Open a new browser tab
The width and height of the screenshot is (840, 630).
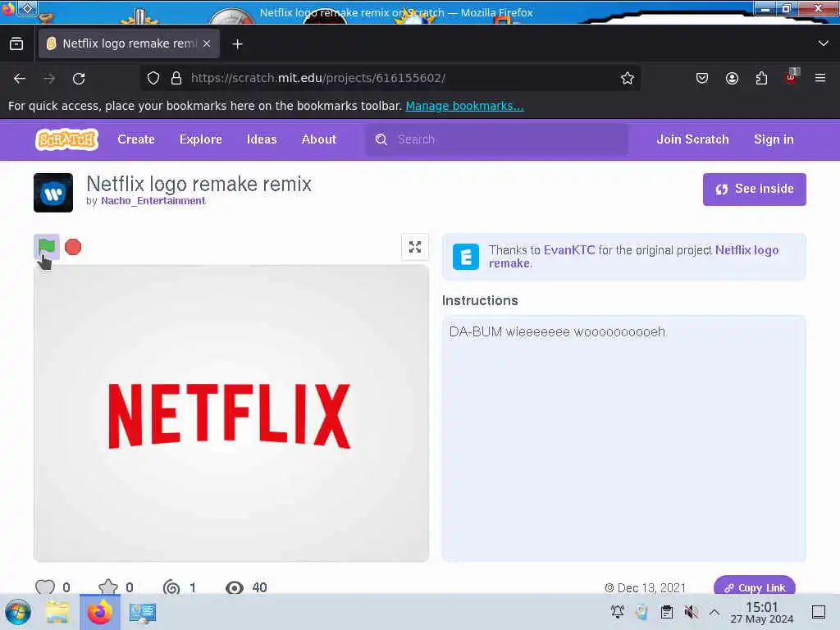click(x=237, y=44)
